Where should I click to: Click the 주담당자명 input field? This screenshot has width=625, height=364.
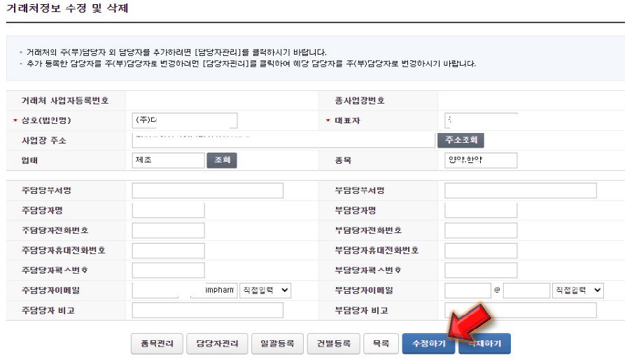[x=169, y=211]
